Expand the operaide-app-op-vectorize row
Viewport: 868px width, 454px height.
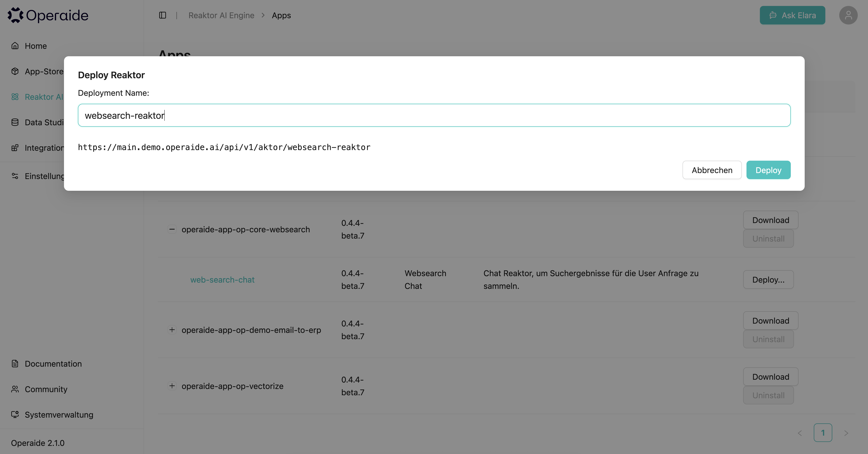172,386
